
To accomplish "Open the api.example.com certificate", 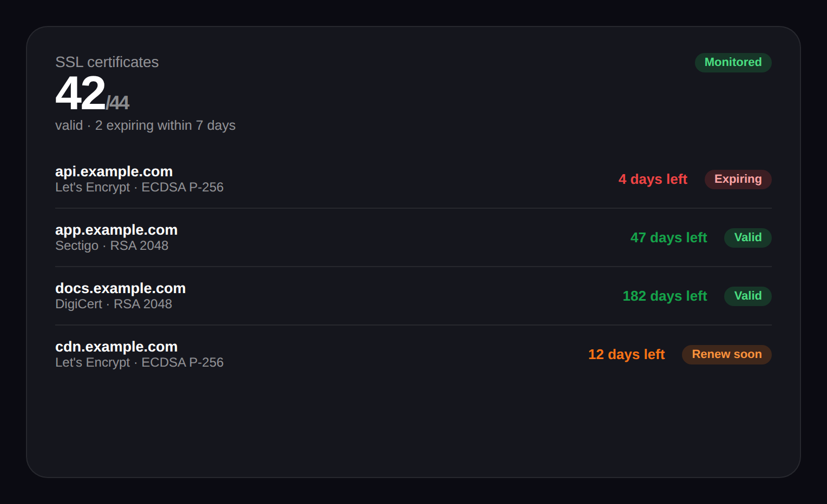I will pos(114,171).
